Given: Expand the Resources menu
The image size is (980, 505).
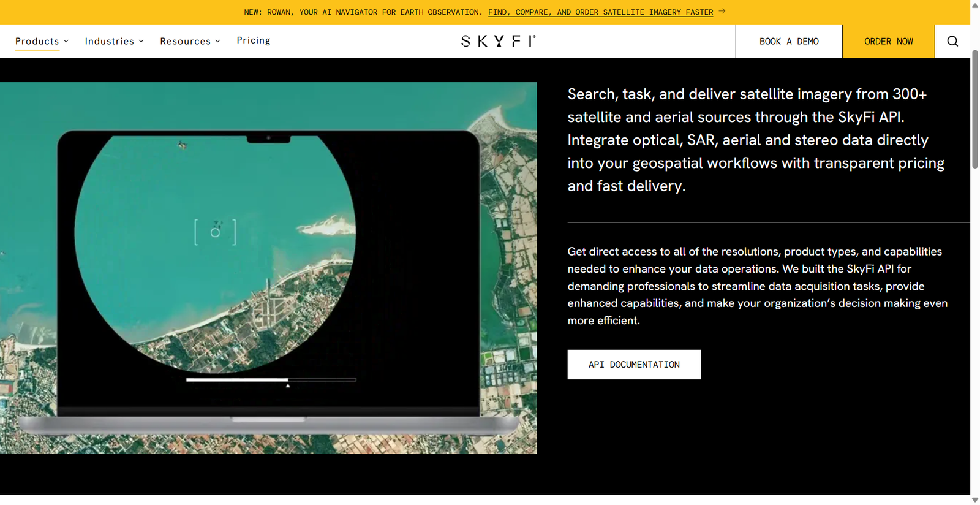Looking at the screenshot, I should (190, 41).
